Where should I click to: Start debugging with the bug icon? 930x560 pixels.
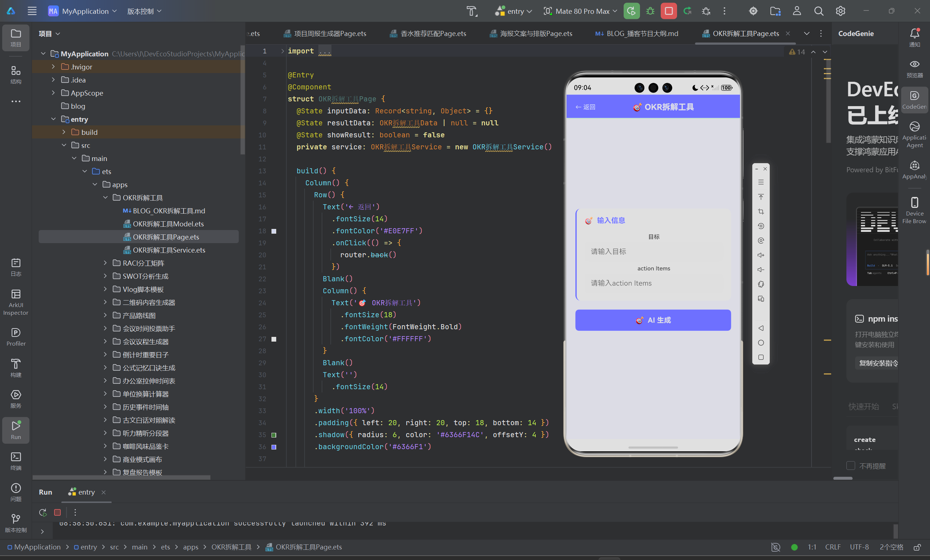pyautogui.click(x=650, y=11)
